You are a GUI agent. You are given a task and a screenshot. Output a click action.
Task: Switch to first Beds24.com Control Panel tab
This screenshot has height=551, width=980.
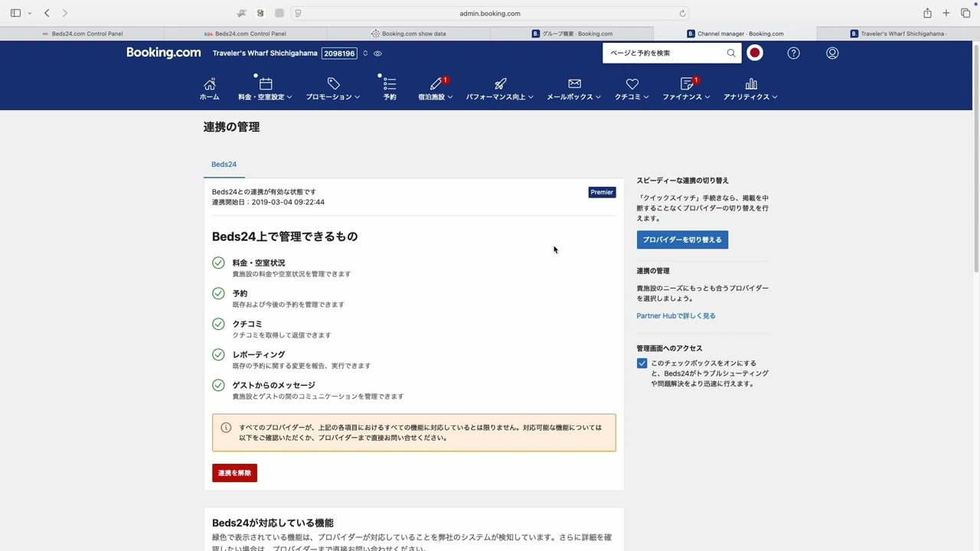pos(82,34)
